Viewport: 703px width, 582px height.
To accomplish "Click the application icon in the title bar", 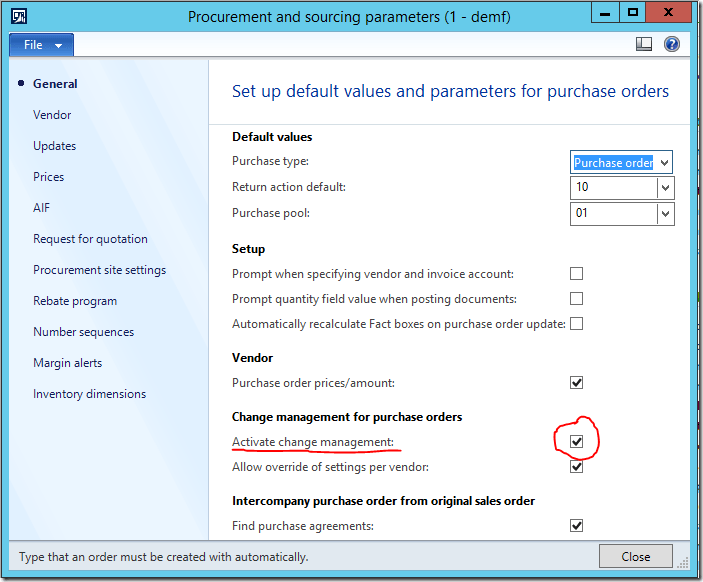I will tap(19, 16).
